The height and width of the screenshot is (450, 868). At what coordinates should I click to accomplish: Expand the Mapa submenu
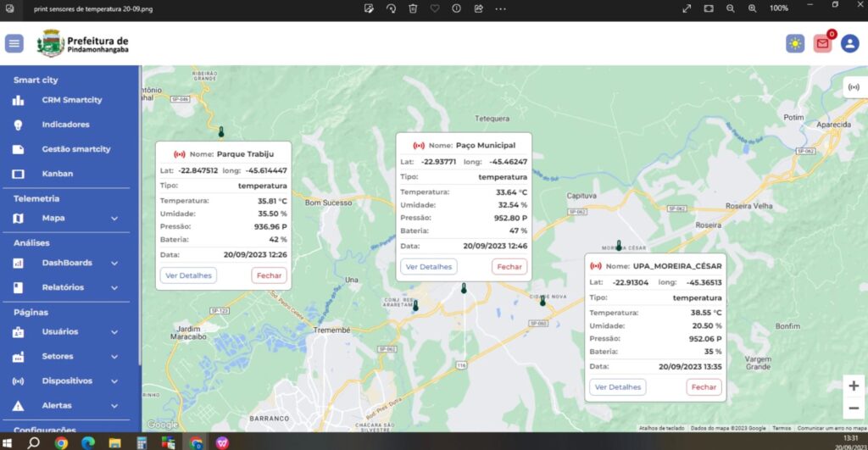pyautogui.click(x=114, y=219)
